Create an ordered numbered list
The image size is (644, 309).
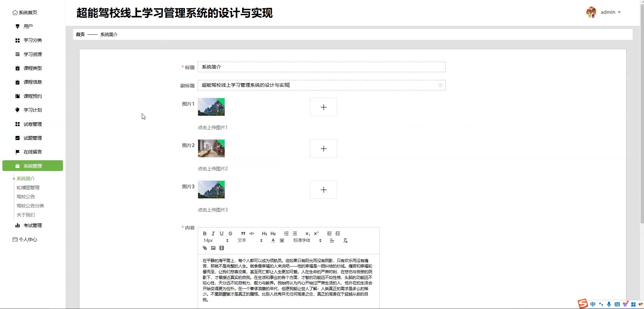(x=286, y=233)
